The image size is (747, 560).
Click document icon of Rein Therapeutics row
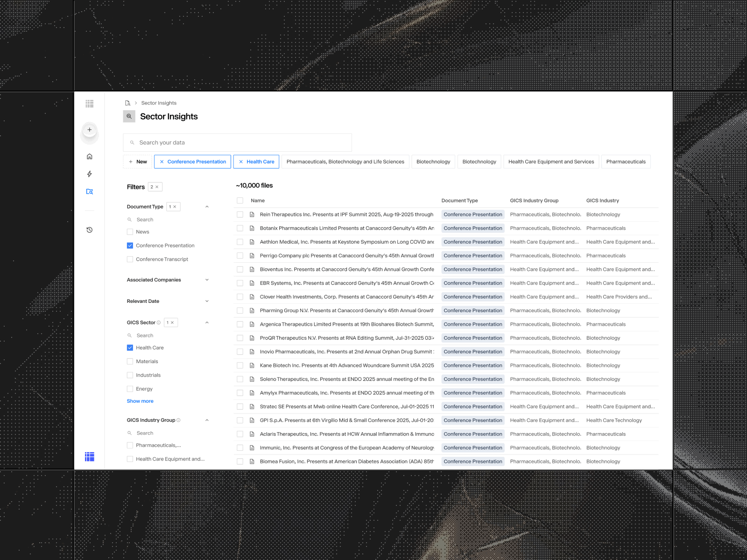[x=252, y=215]
